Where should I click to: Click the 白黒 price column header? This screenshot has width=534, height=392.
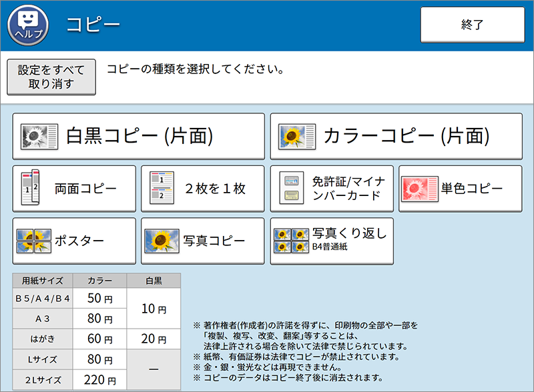pyautogui.click(x=153, y=281)
